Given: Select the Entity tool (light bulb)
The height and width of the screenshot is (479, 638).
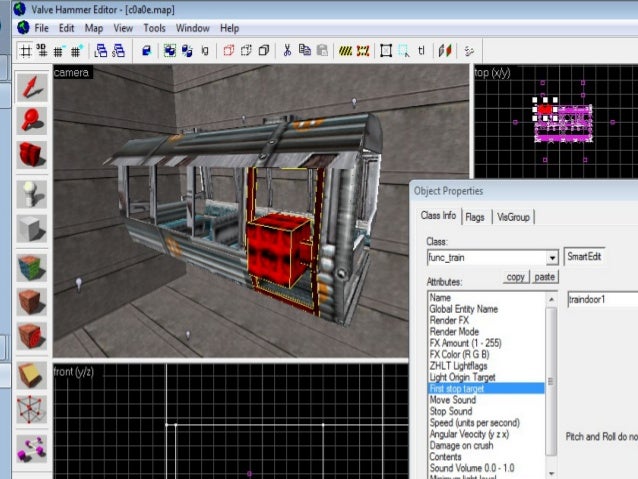Looking at the screenshot, I should [x=31, y=192].
